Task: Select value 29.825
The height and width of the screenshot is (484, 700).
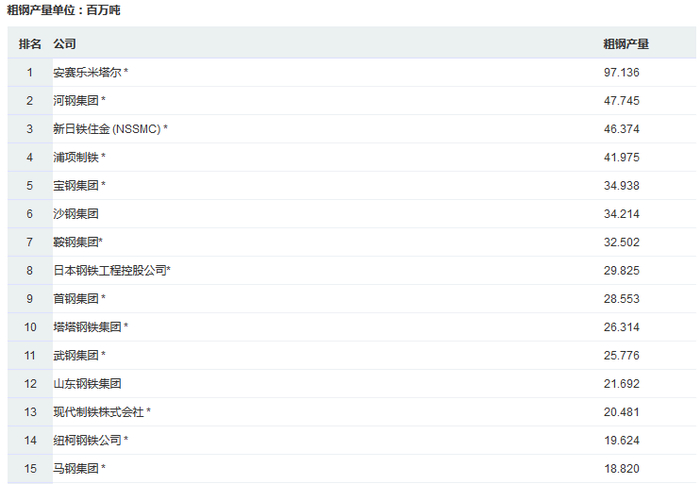Action: [621, 271]
